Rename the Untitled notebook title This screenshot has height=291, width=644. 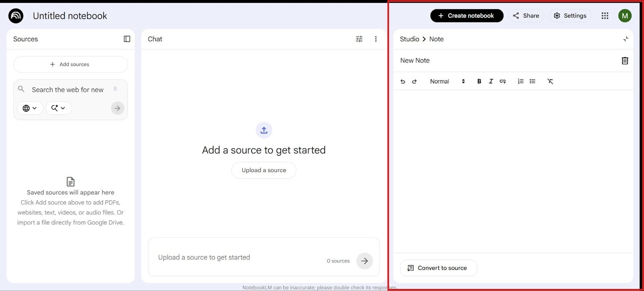[70, 16]
